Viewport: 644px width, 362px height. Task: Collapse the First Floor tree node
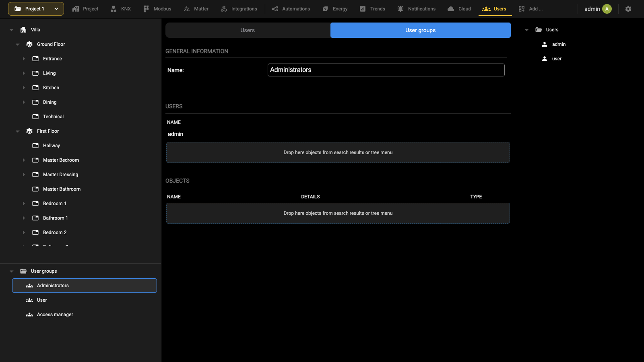coord(17,131)
